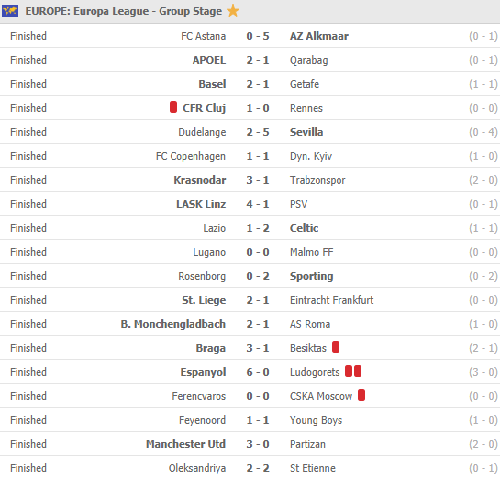Select the B. Monchengladbach team name
The image size is (500, 479).
(x=173, y=324)
